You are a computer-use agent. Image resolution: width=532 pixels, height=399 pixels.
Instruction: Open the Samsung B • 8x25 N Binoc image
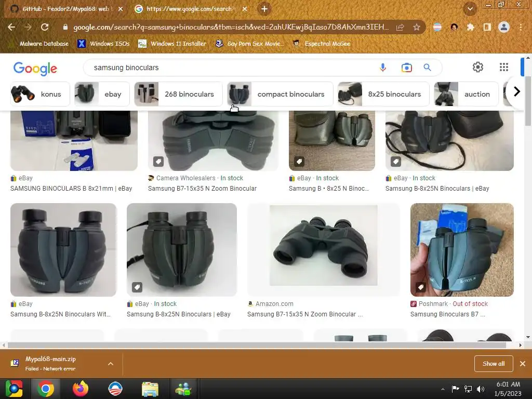pos(332,140)
